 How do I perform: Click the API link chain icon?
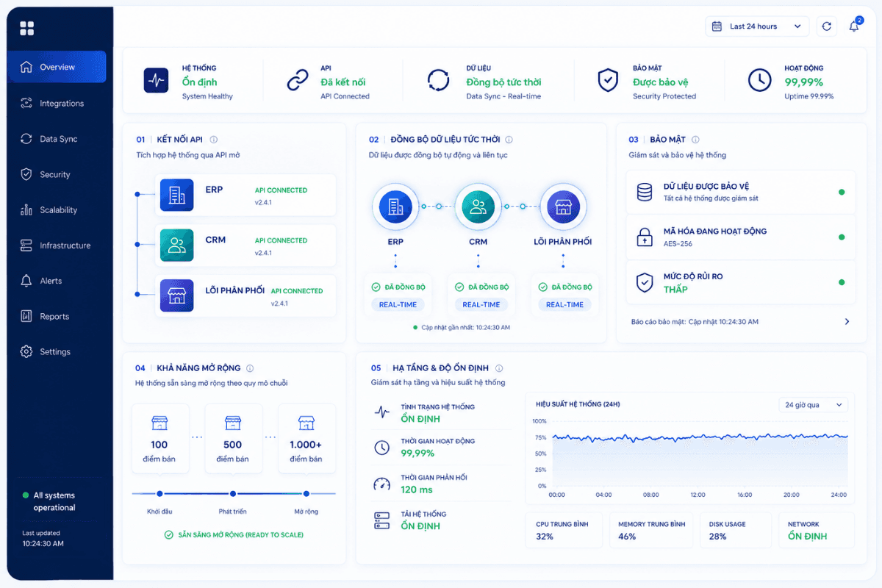pyautogui.click(x=297, y=80)
